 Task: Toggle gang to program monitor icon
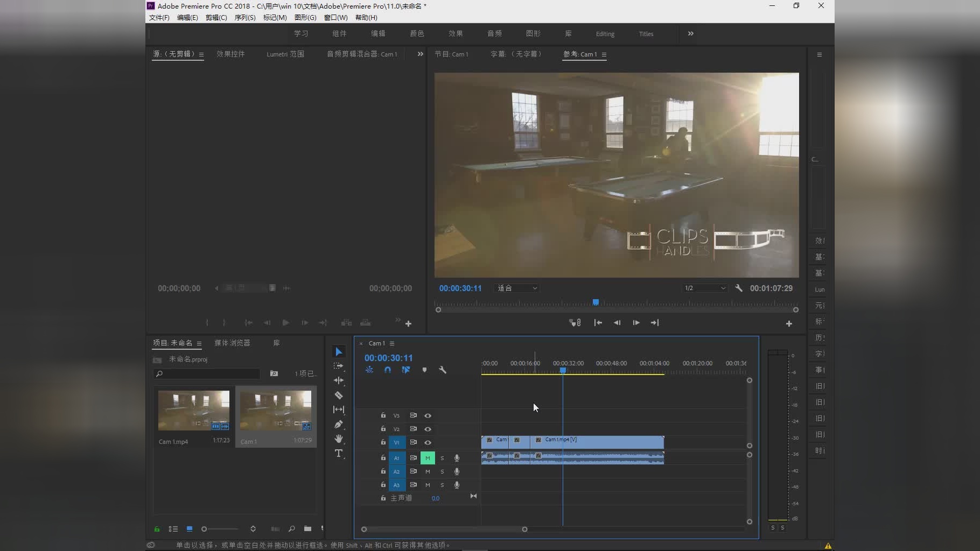pyautogui.click(x=575, y=323)
